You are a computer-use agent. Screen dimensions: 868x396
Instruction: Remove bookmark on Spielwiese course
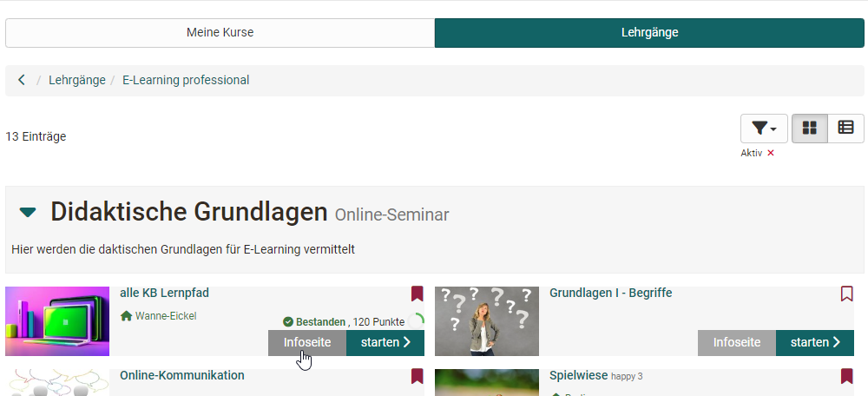click(846, 376)
